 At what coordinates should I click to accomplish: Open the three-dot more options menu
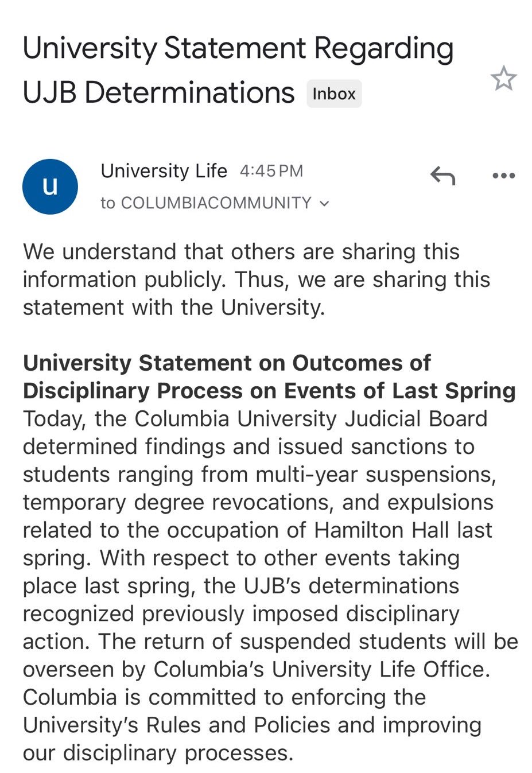503,176
